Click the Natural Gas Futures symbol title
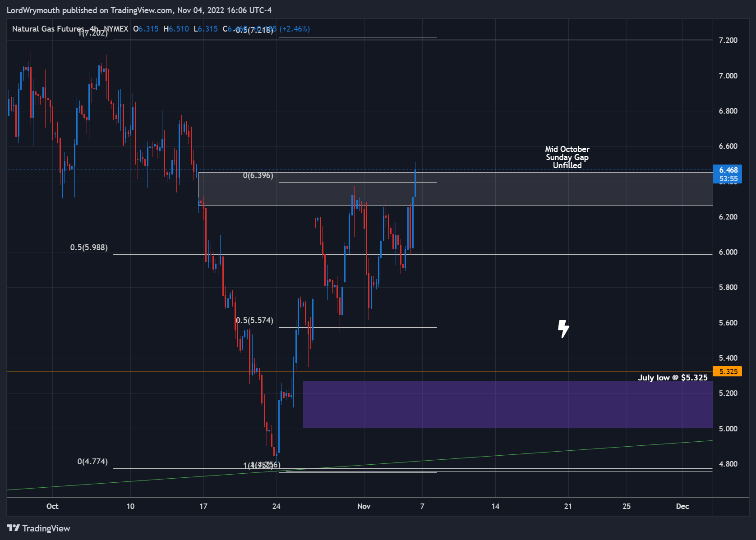The image size is (756, 540). tap(48, 29)
